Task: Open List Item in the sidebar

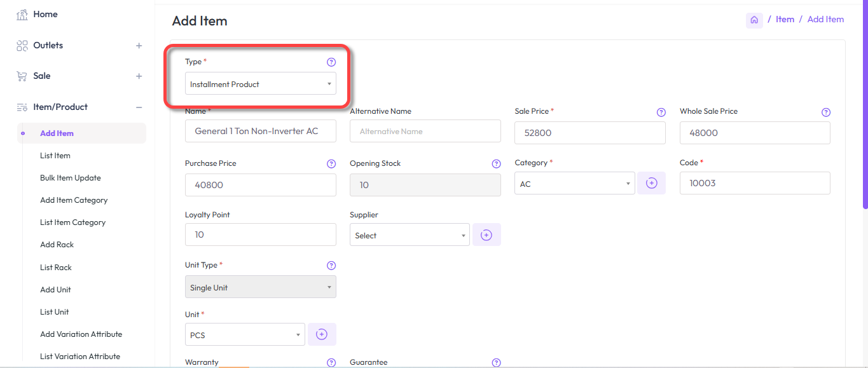Action: 55,156
